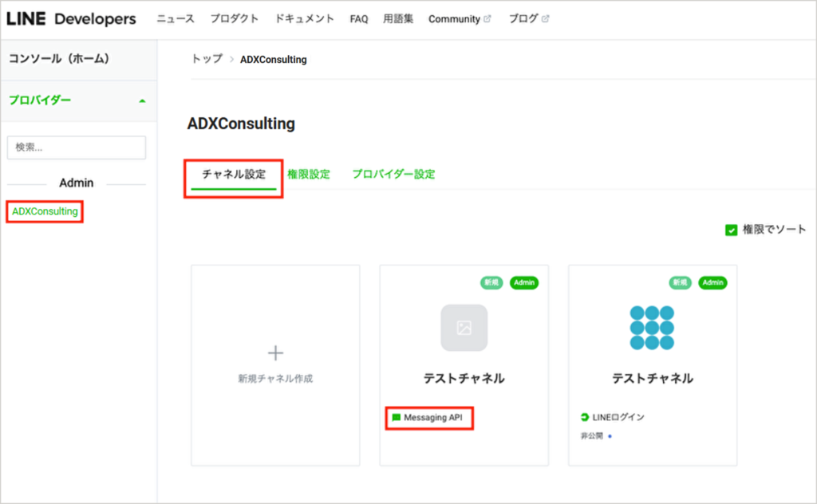Image resolution: width=817 pixels, height=504 pixels.
Task: Click the green Messaging API chat icon
Action: [x=397, y=418]
